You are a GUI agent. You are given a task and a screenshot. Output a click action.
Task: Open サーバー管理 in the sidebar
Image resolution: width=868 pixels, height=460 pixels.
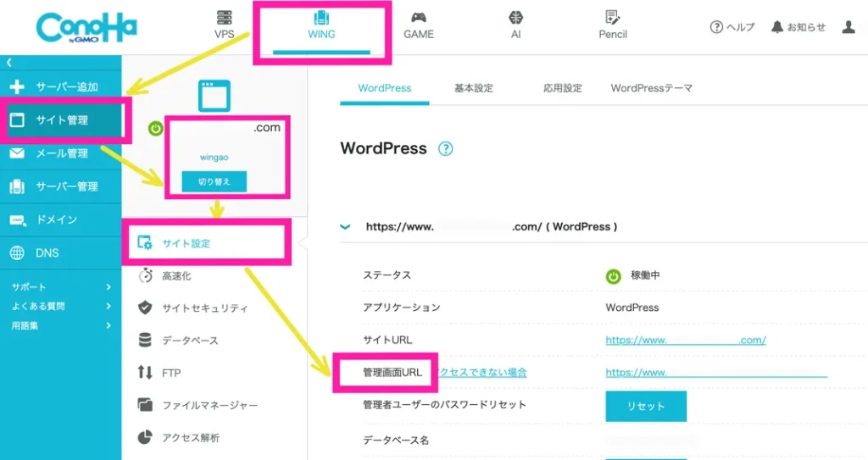60,186
